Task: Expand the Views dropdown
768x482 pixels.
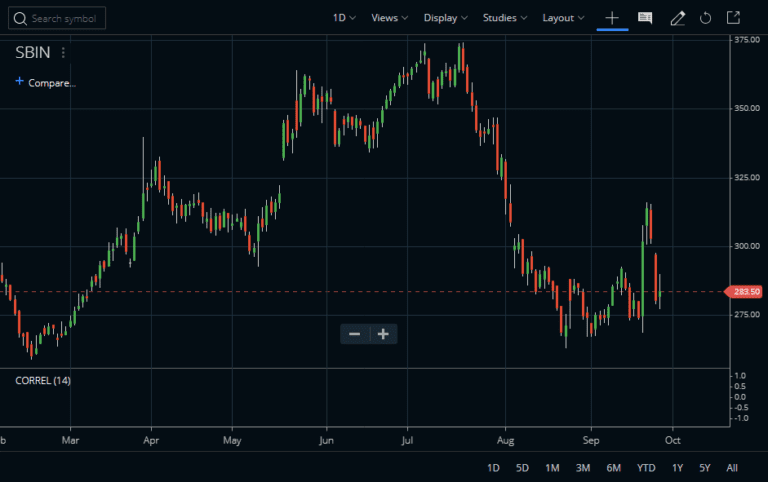Action: point(389,18)
